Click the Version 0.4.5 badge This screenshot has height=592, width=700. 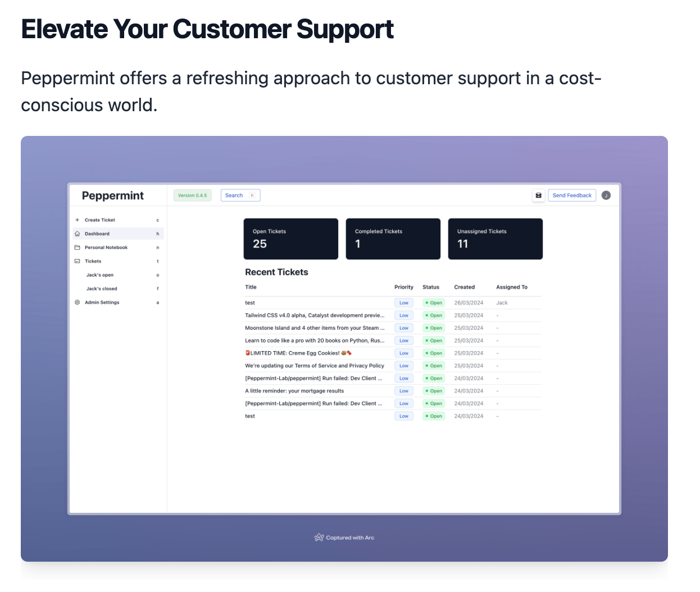193,195
